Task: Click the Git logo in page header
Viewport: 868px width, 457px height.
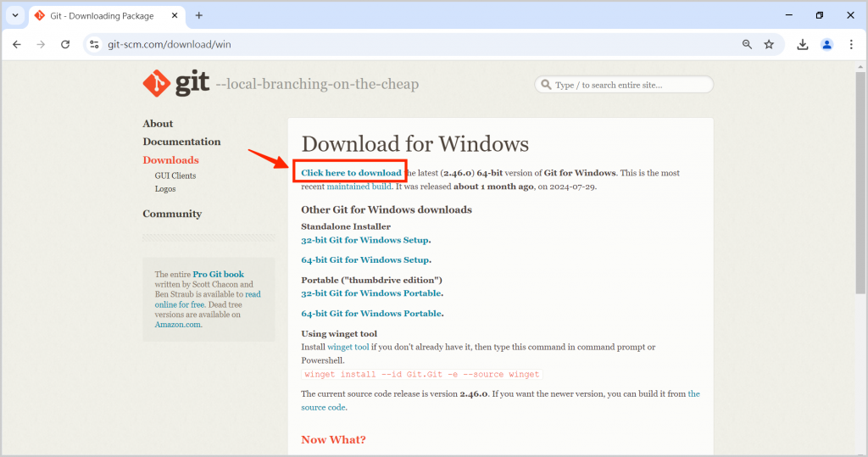Action: click(176, 84)
